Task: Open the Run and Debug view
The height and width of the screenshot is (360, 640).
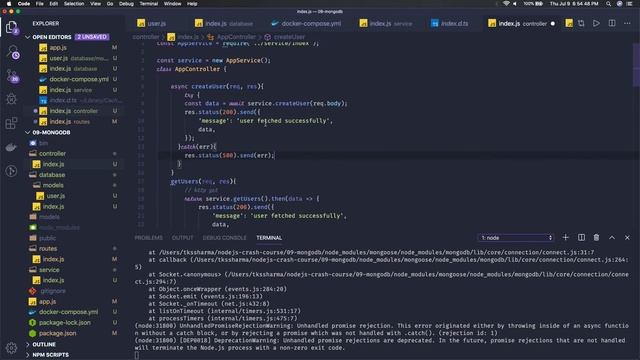Action: [11, 99]
